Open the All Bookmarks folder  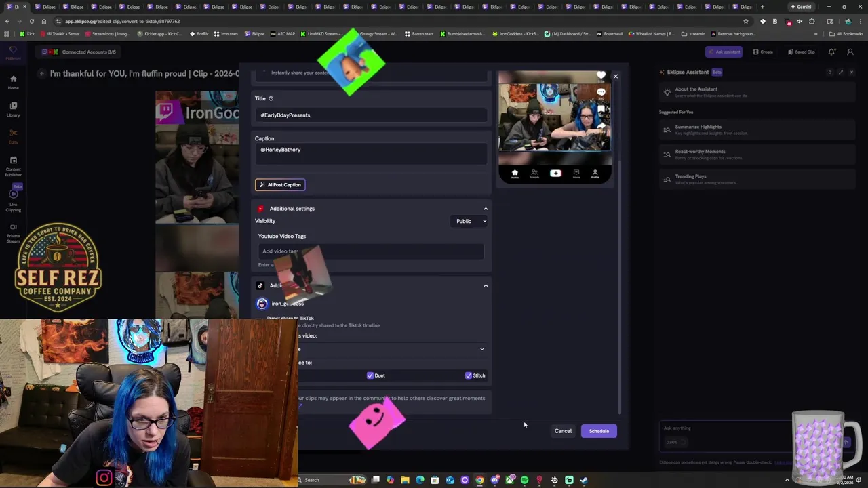pos(846,33)
